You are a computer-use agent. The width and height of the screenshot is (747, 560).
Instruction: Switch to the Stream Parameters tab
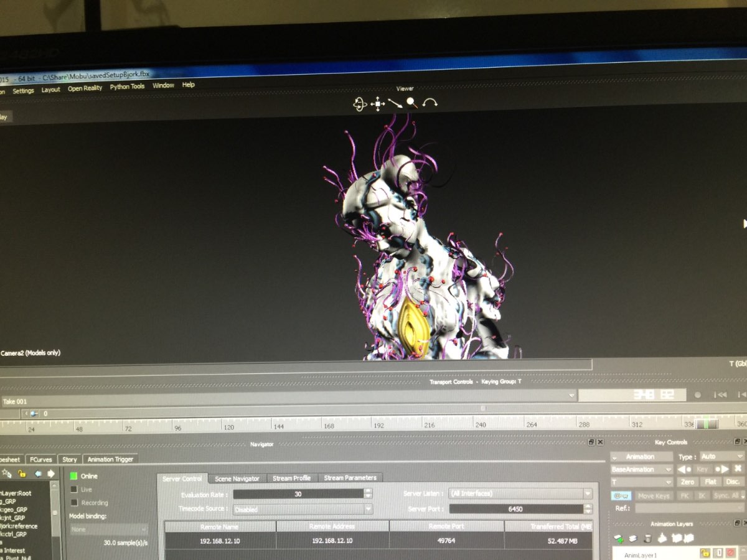350,478
